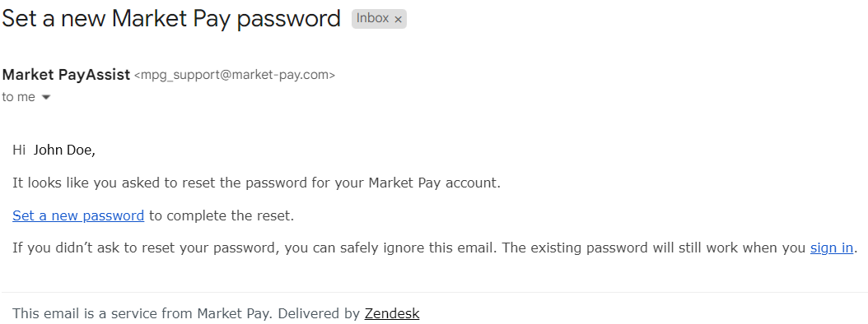868x324 pixels.
Task: Click the text 'to complete the reset.'
Action: pos(222,215)
